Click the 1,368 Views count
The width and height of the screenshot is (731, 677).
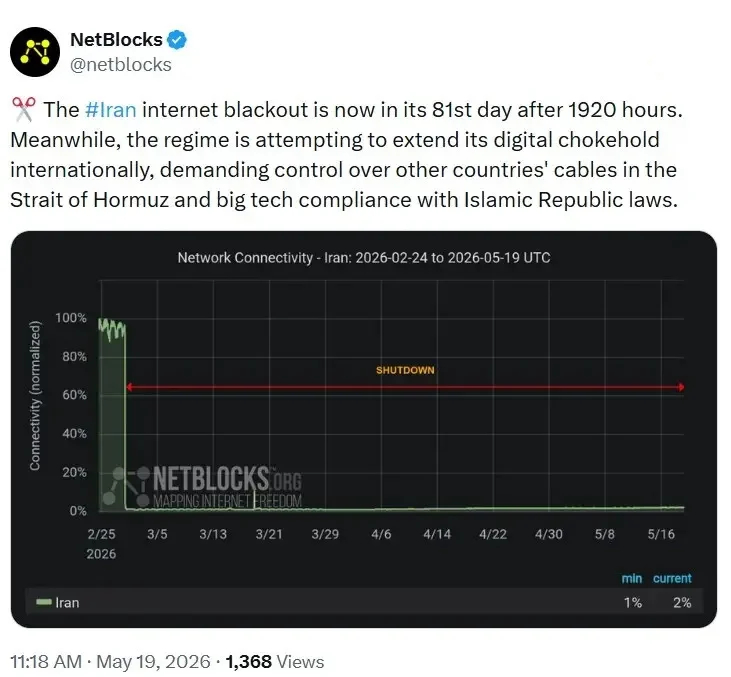point(274,662)
